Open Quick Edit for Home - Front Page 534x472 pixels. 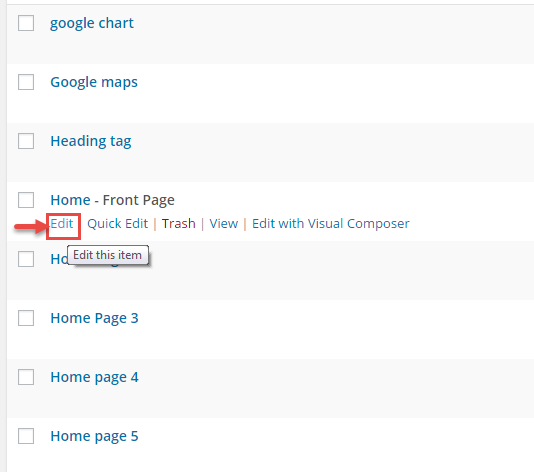tap(117, 224)
